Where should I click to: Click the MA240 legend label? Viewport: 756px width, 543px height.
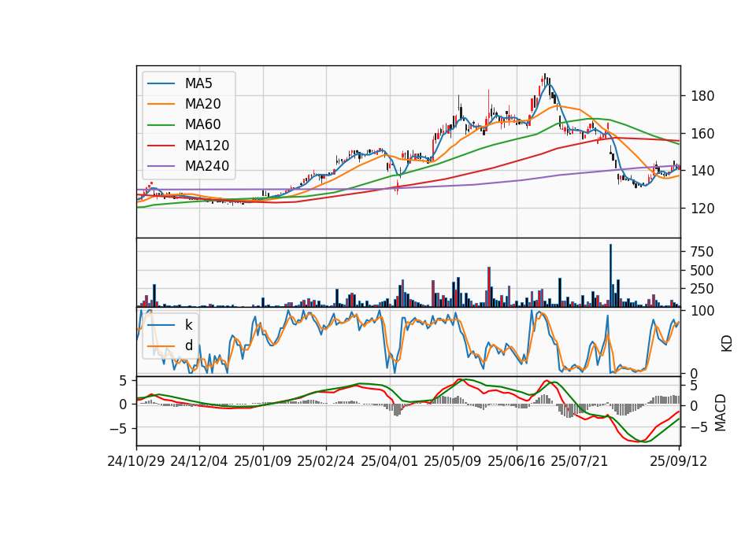coord(207,166)
